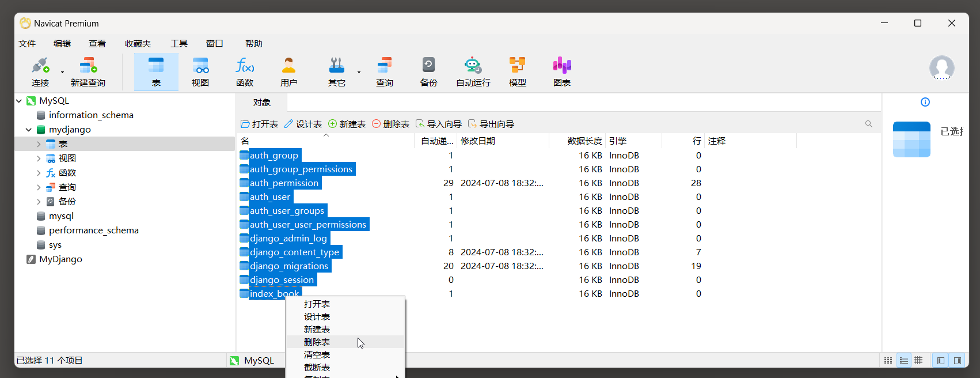
Task: Sort by Modified Date (修改日期) column header
Action: 503,141
